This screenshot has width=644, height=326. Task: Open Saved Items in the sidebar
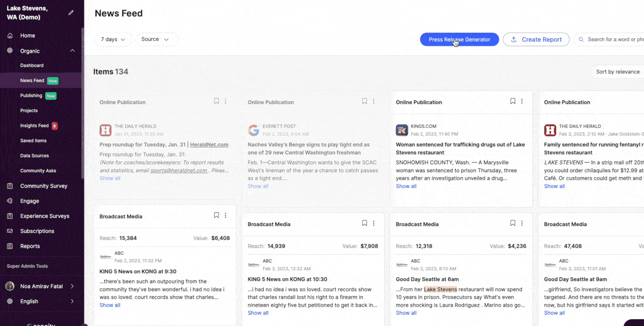point(33,141)
